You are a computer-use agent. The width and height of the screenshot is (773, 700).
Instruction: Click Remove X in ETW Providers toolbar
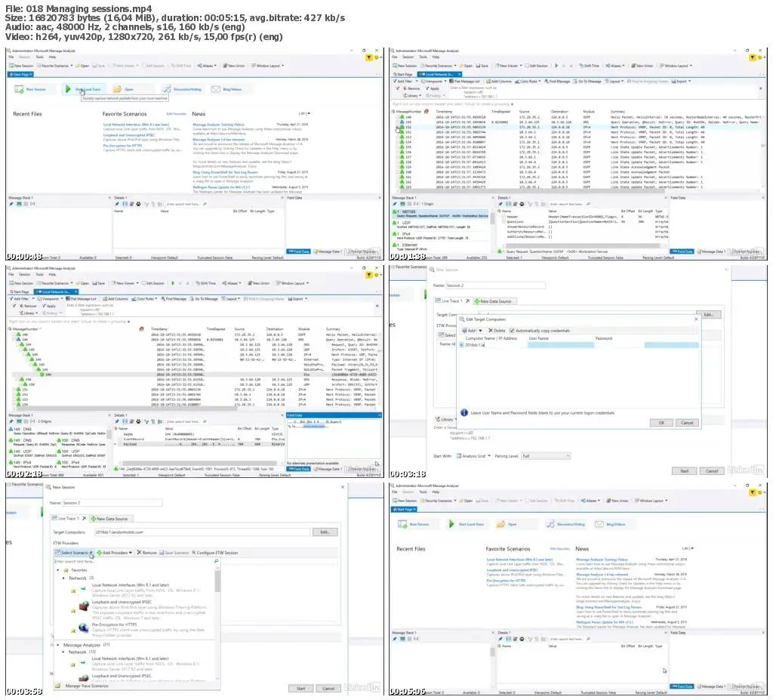[139, 553]
